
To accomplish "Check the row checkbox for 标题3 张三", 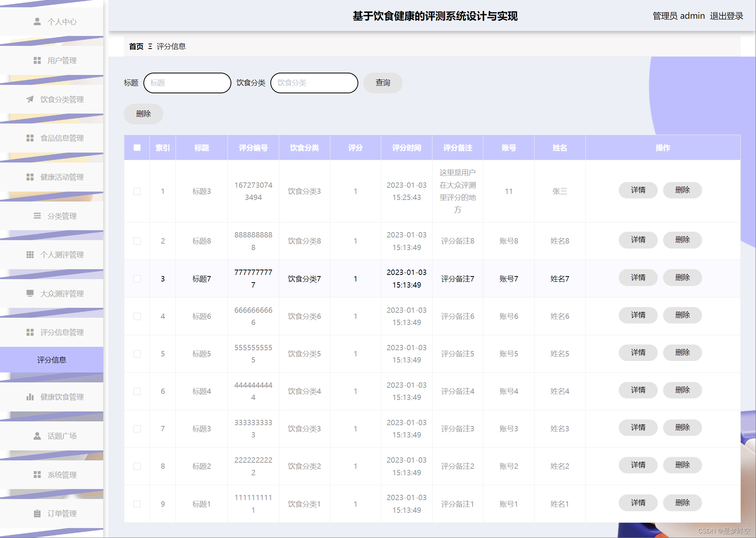I will coord(137,191).
